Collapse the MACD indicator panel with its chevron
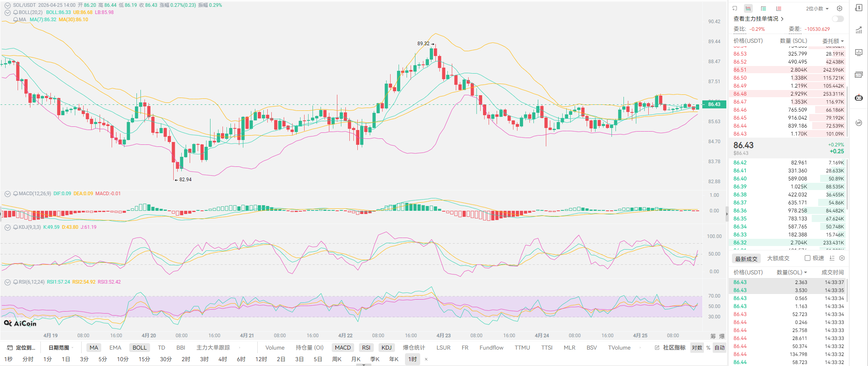Image resolution: width=868 pixels, height=366 pixels. 7,194
